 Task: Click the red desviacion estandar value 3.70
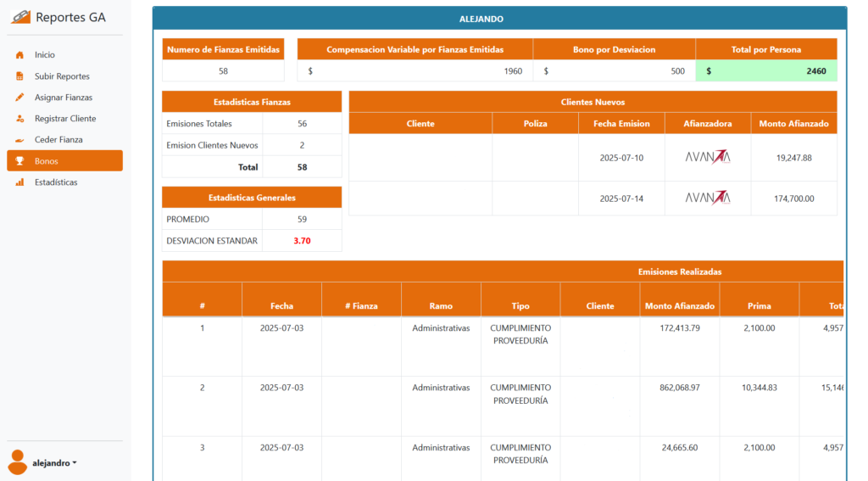[x=302, y=241]
